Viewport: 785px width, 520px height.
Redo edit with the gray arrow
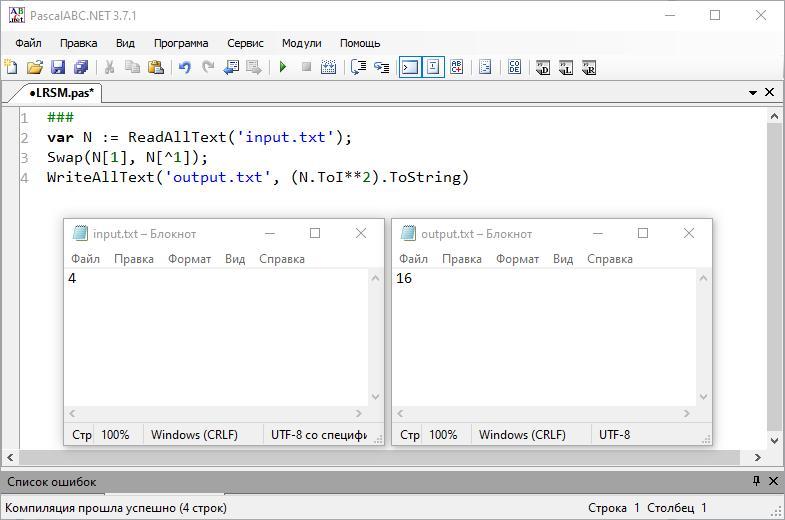pyautogui.click(x=208, y=67)
